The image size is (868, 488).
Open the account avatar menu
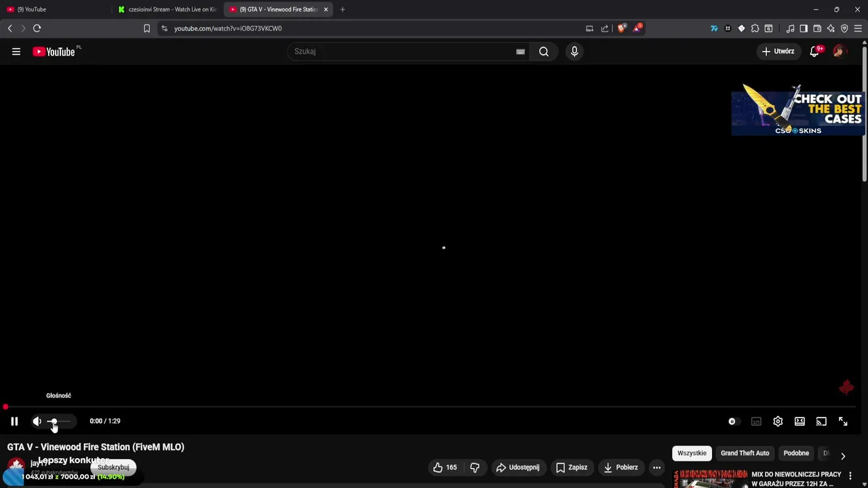coord(840,52)
